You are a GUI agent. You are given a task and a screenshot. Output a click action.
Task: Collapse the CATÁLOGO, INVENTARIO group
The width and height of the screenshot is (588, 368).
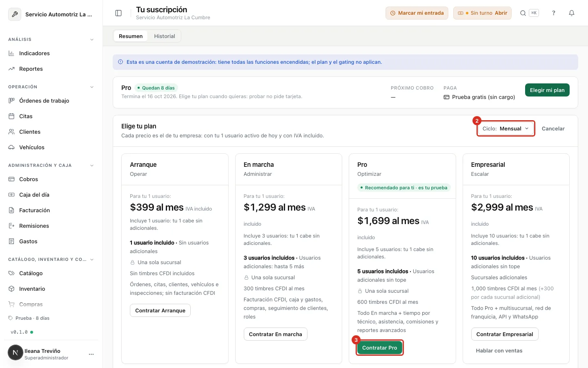[92, 260]
